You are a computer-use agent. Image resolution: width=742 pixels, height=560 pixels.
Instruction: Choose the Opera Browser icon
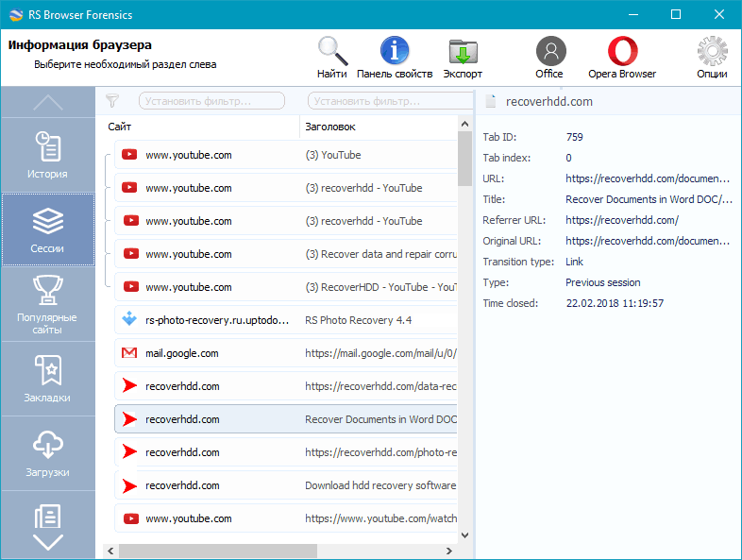pyautogui.click(x=622, y=58)
